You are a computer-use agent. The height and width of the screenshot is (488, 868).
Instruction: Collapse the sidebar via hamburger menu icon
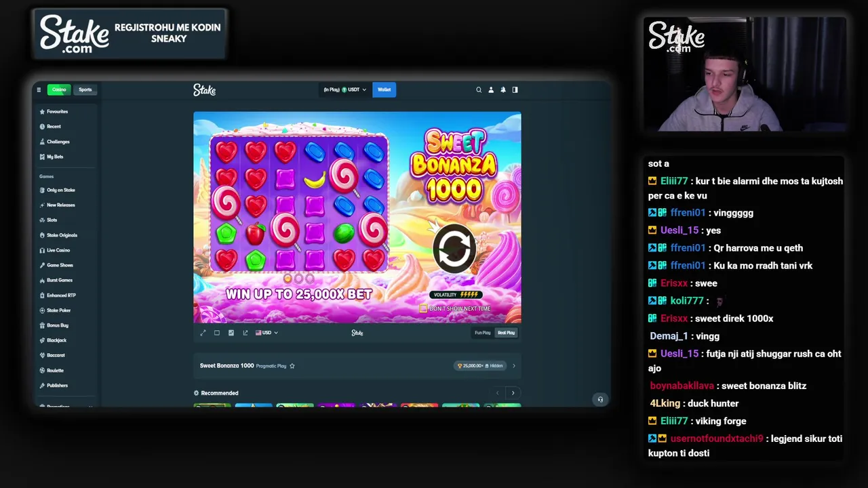click(x=39, y=89)
